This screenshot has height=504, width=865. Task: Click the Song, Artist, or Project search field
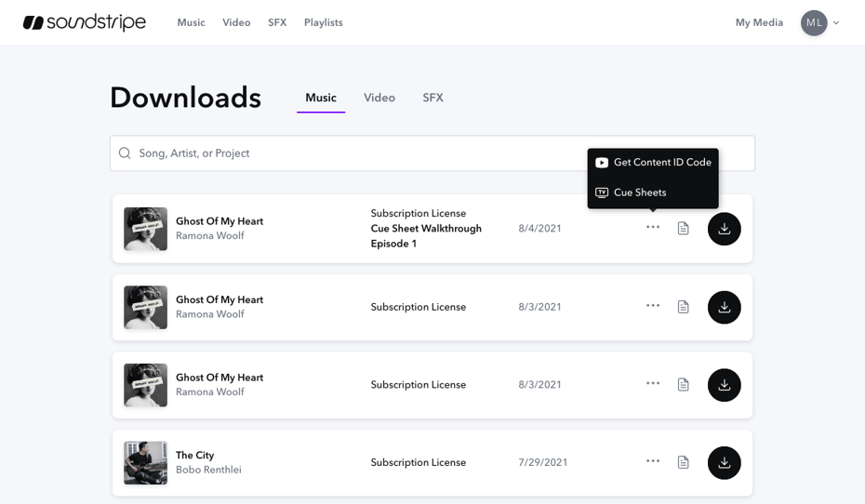click(x=353, y=153)
